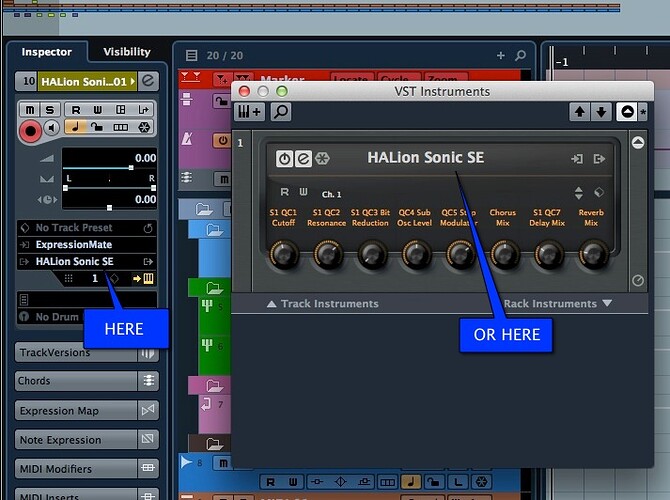The width and height of the screenshot is (670, 500).
Task: Enable Read automation R in VST rack
Action: pos(284,192)
